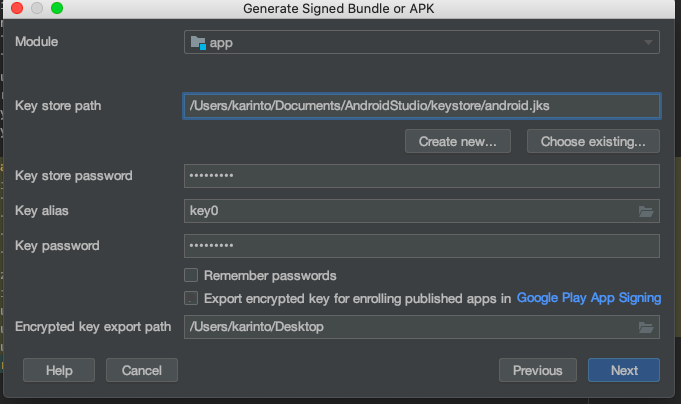This screenshot has height=404, width=681.
Task: Click the Create new... button
Action: pos(458,141)
